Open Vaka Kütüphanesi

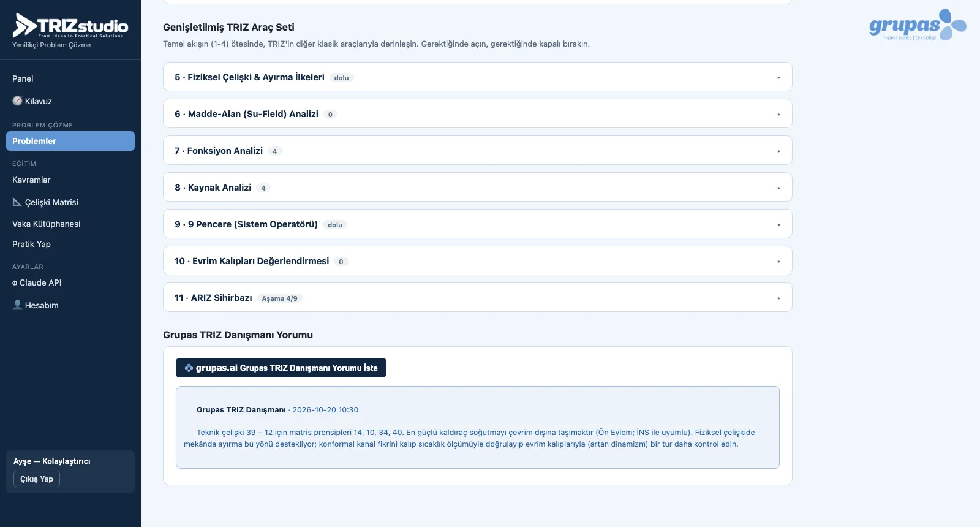(x=70, y=224)
